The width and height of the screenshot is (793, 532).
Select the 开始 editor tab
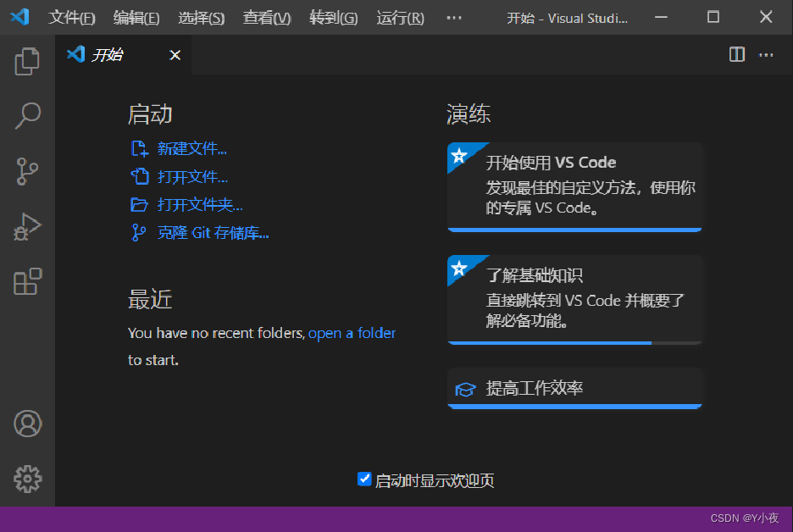pyautogui.click(x=124, y=54)
